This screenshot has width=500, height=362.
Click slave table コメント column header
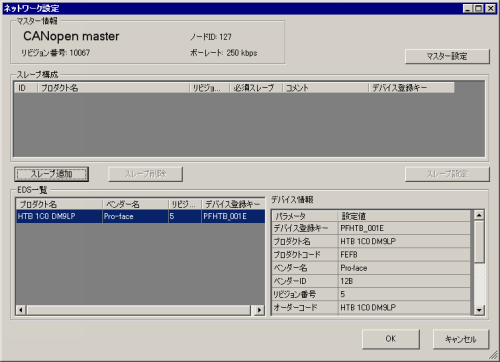[x=325, y=88]
